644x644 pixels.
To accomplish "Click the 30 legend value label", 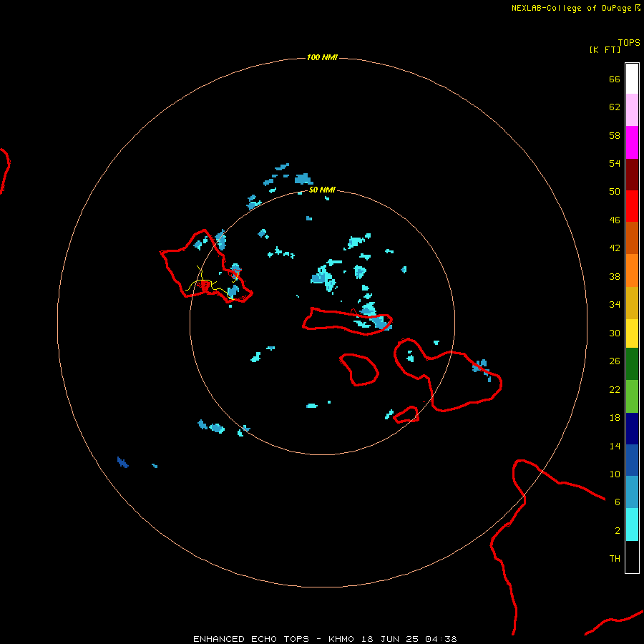I will click(x=615, y=333).
